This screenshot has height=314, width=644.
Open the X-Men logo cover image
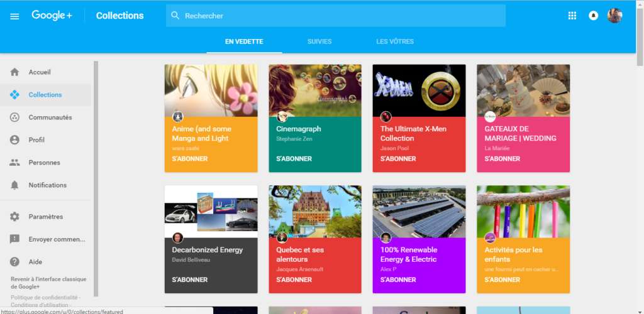[419, 90]
